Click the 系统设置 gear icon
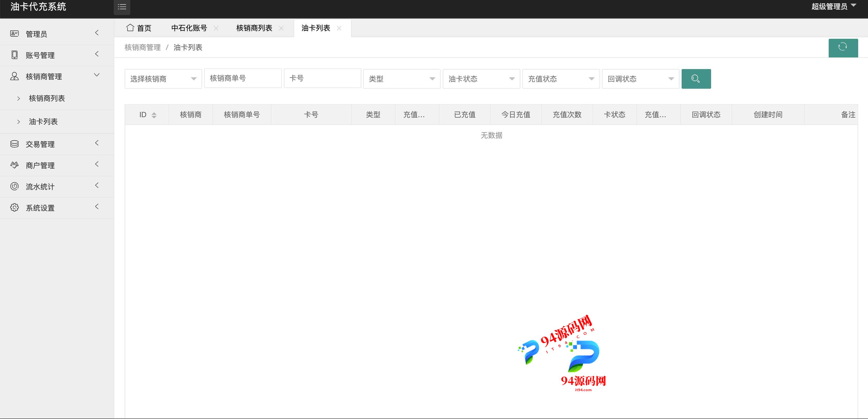Image resolution: width=868 pixels, height=419 pixels. (x=14, y=207)
